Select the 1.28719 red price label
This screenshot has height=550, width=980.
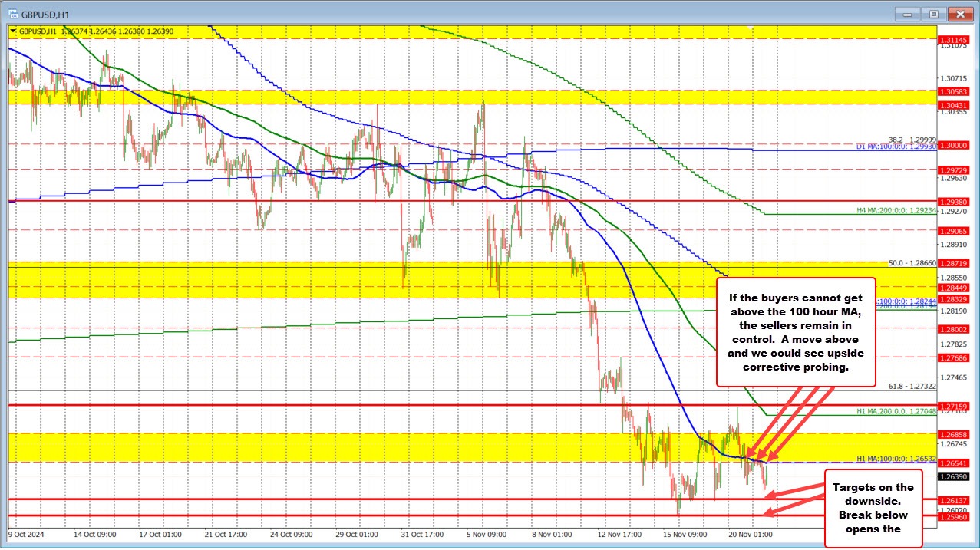pyautogui.click(x=955, y=262)
